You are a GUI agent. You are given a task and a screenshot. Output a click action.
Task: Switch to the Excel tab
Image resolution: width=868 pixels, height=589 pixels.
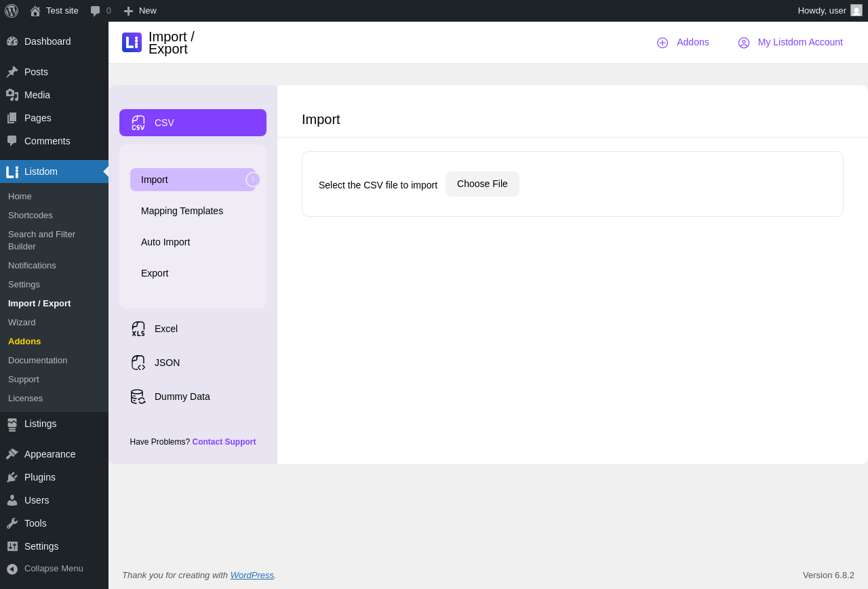(x=193, y=329)
